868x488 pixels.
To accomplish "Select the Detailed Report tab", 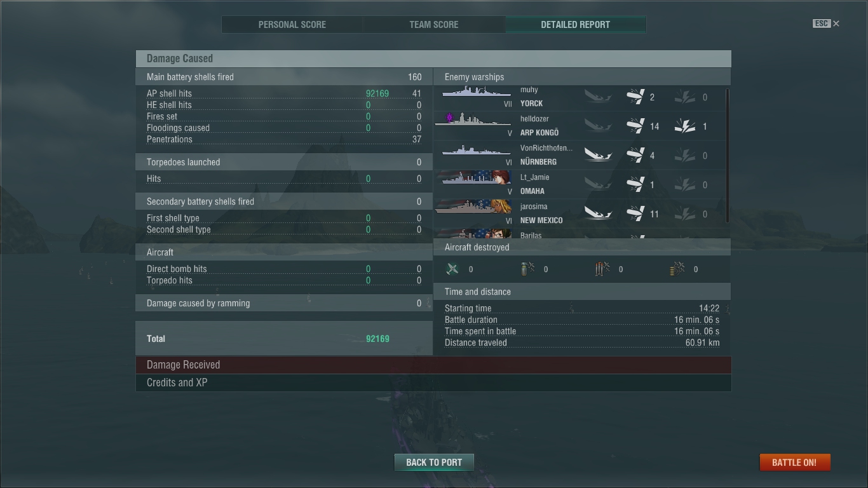I will pyautogui.click(x=576, y=25).
